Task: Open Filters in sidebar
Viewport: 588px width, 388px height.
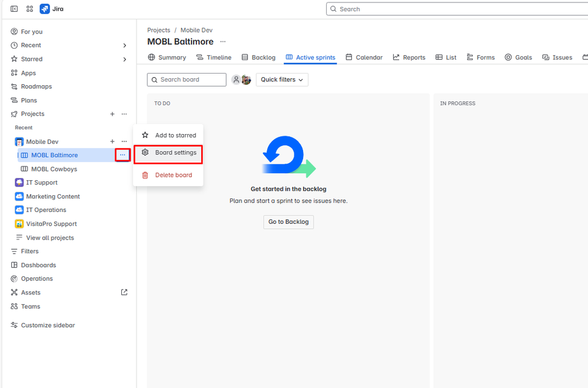Action: pyautogui.click(x=24, y=251)
